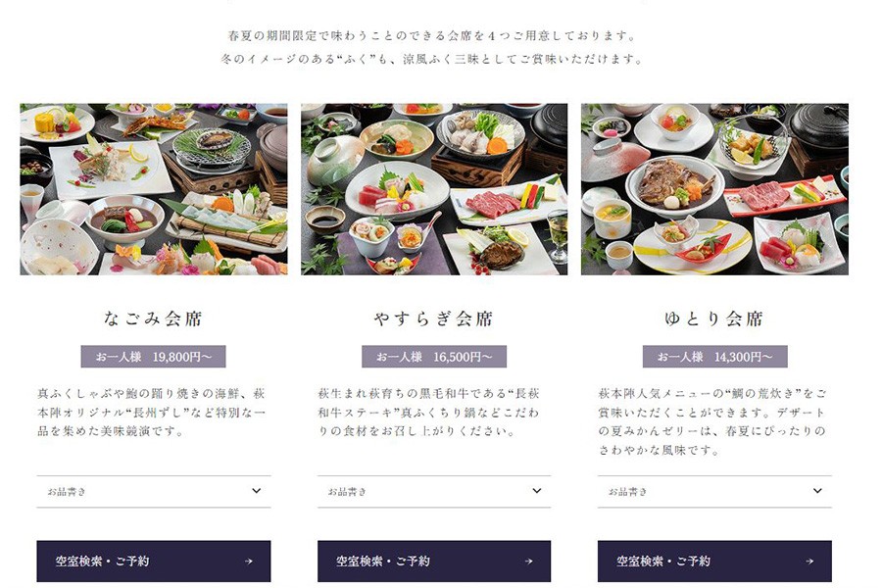Click arrow icon on やすらぎ会席 reservation button
Image resolution: width=882 pixels, height=588 pixels.
click(529, 561)
